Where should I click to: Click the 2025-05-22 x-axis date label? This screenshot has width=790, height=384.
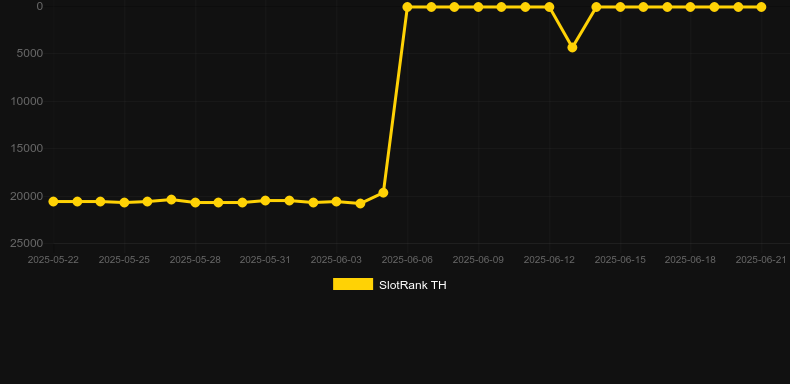coord(53,260)
